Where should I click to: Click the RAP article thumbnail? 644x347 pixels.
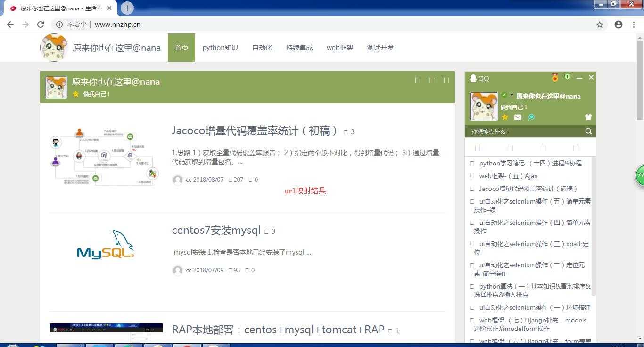(x=106, y=333)
